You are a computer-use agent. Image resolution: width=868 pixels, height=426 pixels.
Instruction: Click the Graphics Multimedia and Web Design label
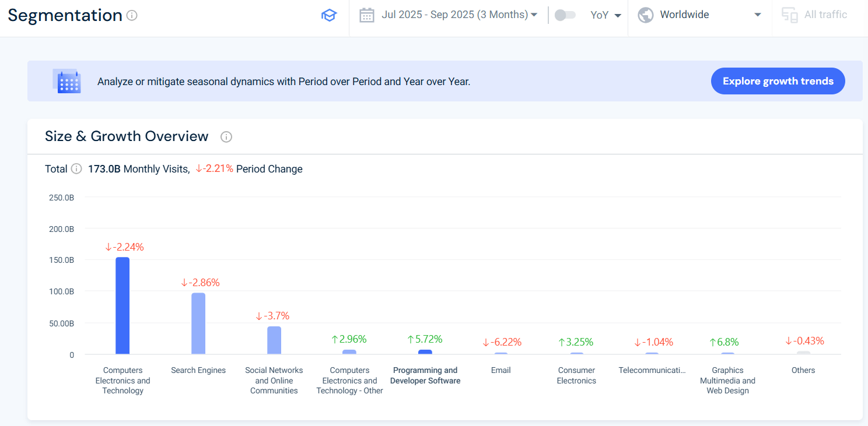727,381
